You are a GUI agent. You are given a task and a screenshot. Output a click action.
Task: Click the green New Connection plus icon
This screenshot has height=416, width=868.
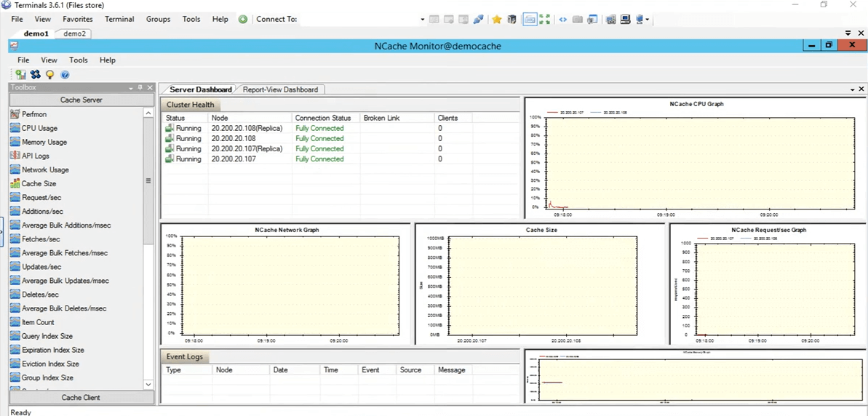pos(242,20)
